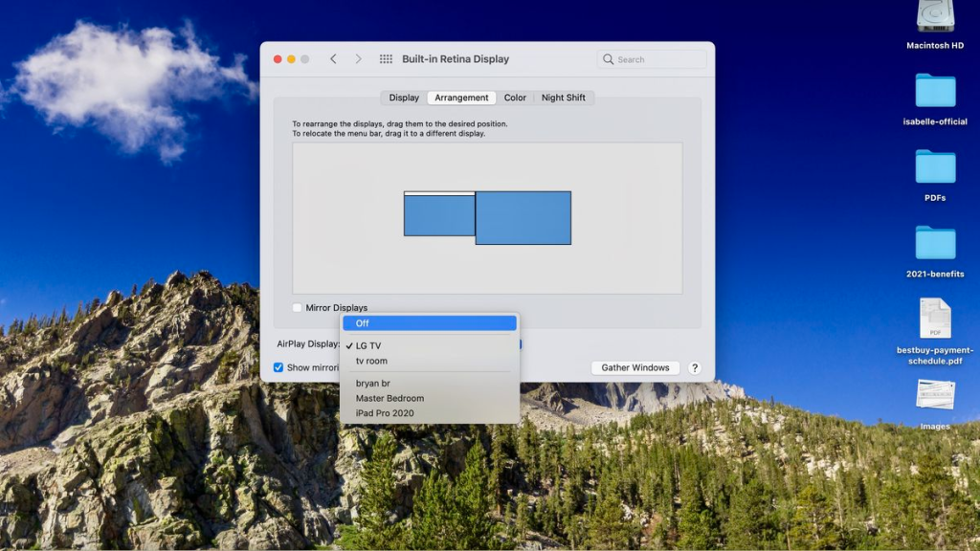The width and height of the screenshot is (980, 551).
Task: Enable the Mirror Displays checkbox
Action: (298, 307)
